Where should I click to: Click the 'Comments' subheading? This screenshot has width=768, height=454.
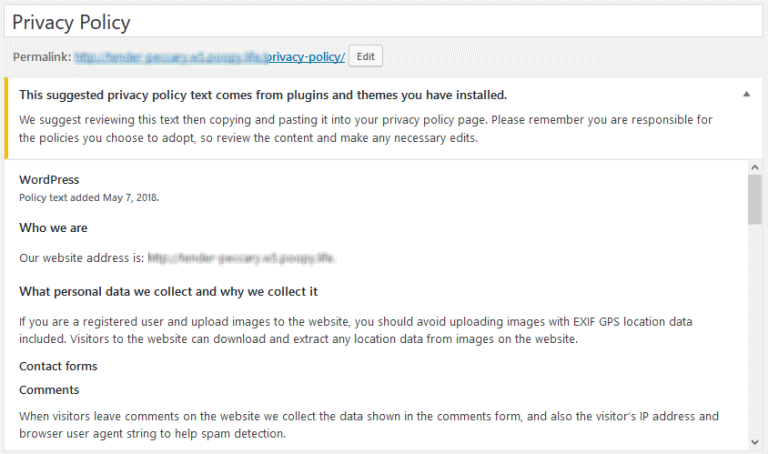[49, 390]
